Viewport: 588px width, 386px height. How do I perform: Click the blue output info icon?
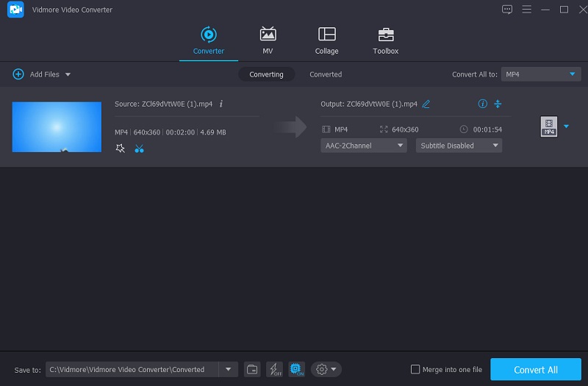click(483, 104)
